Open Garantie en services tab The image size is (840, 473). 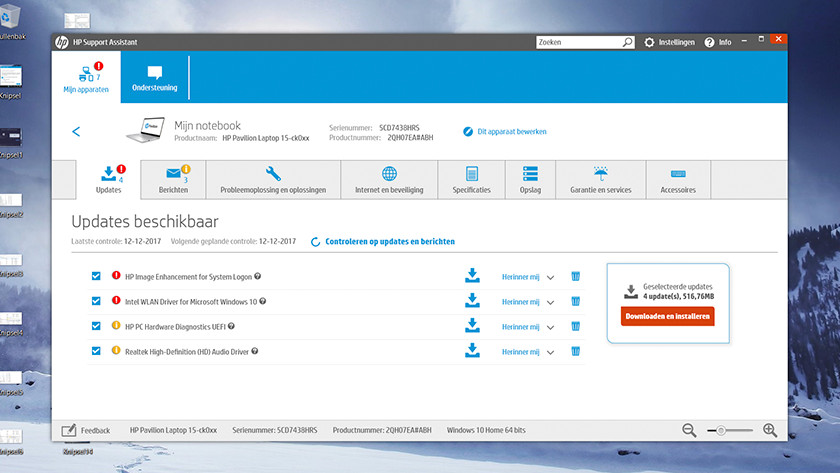[601, 179]
